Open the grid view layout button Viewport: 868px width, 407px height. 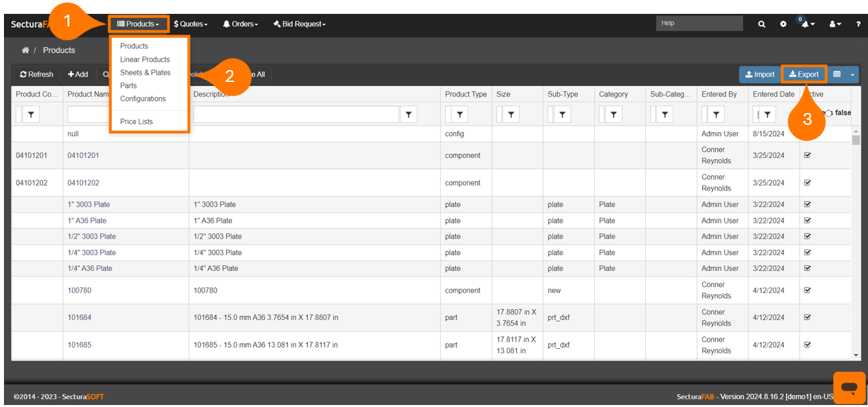click(837, 75)
